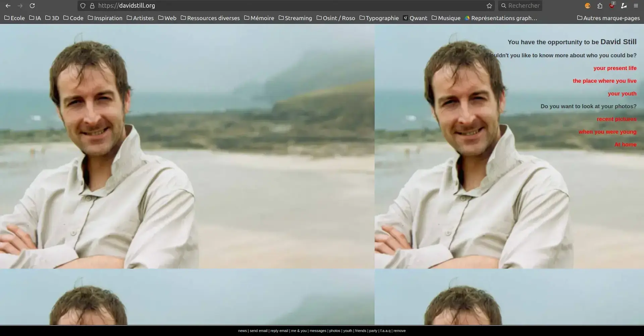Open the uBlock Origin extension icon

(x=612, y=6)
